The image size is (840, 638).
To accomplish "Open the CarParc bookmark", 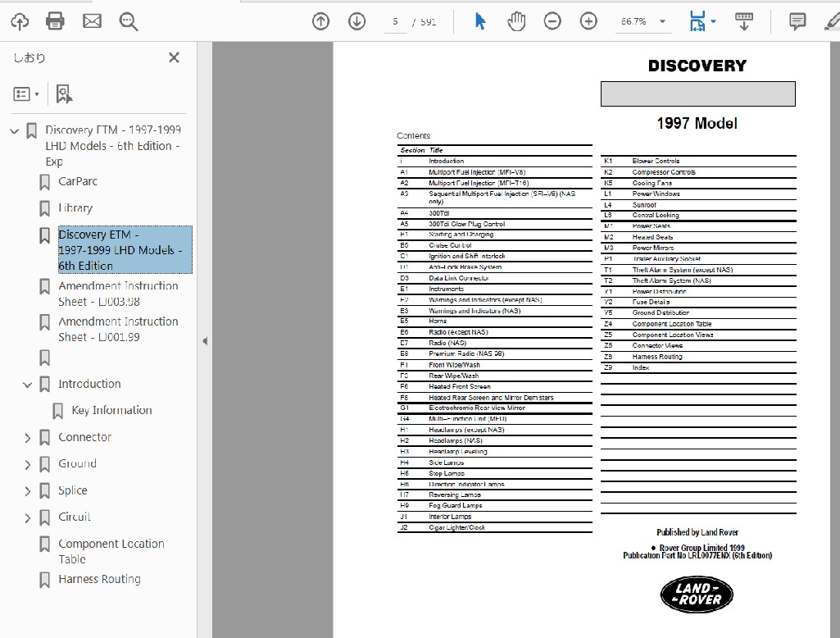I will (x=78, y=181).
